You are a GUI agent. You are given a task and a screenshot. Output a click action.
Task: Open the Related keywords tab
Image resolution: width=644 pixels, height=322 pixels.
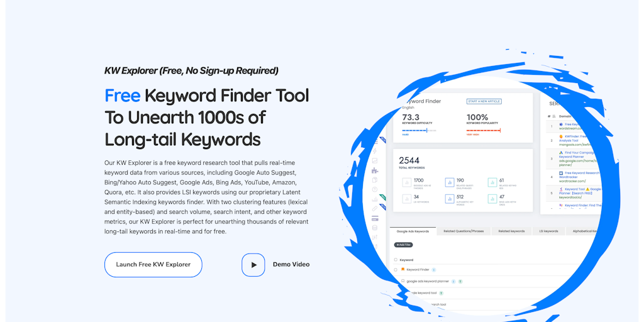[511, 231]
